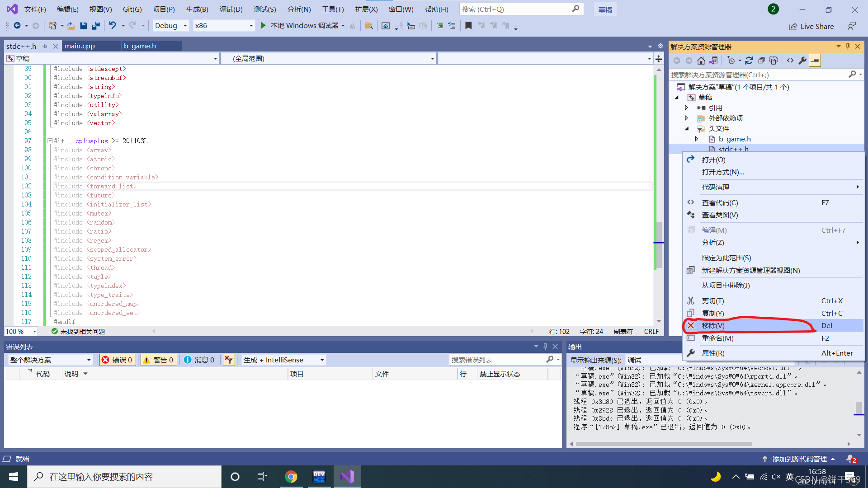Toggle the Messages 0 filter button
The width and height of the screenshot is (868, 488).
tap(199, 360)
